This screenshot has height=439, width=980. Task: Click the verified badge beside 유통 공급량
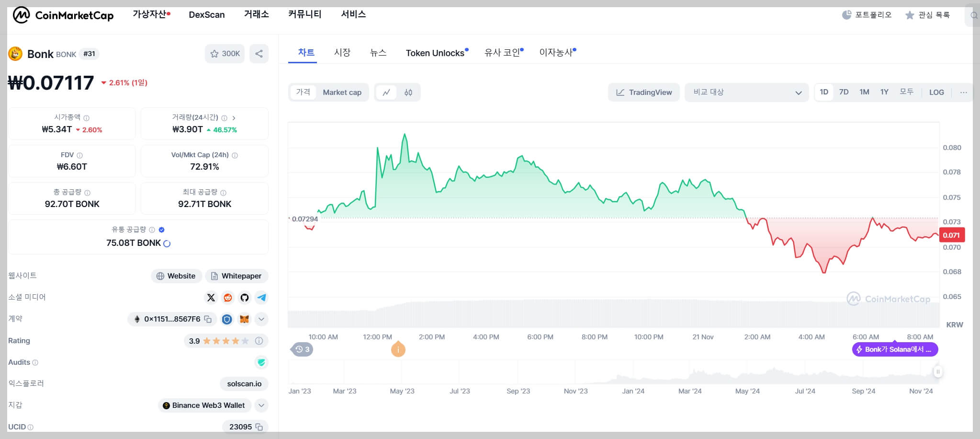point(161,230)
